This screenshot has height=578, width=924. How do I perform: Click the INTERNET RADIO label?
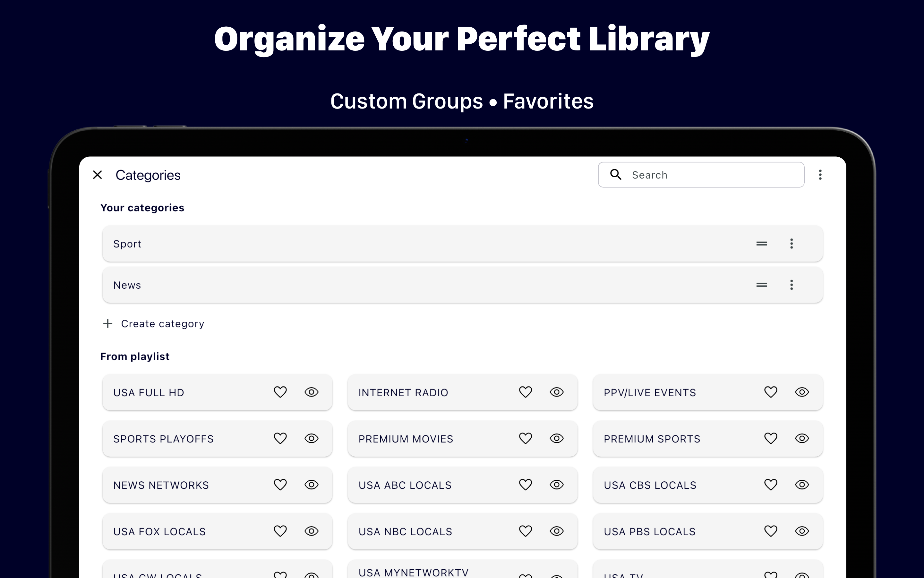403,393
